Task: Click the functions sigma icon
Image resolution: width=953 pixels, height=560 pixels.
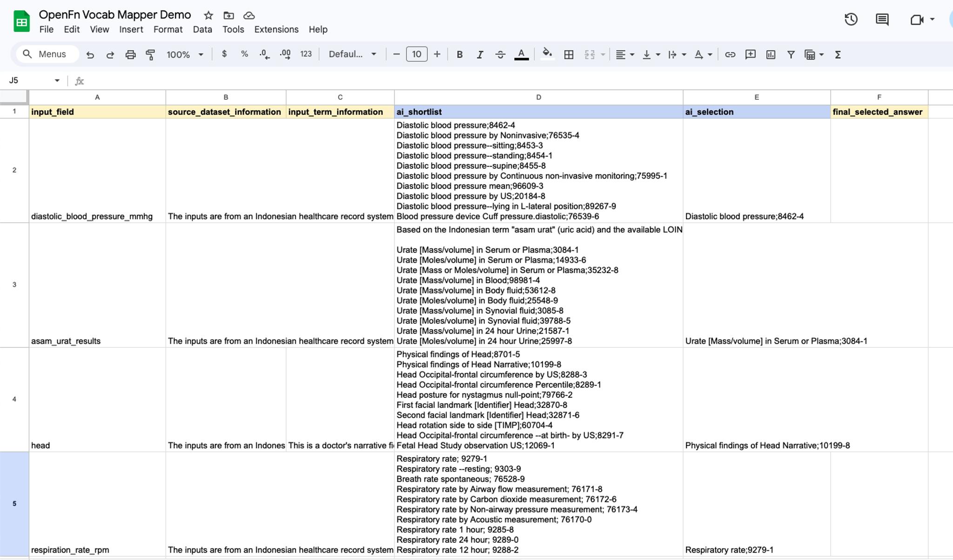Action: point(838,54)
